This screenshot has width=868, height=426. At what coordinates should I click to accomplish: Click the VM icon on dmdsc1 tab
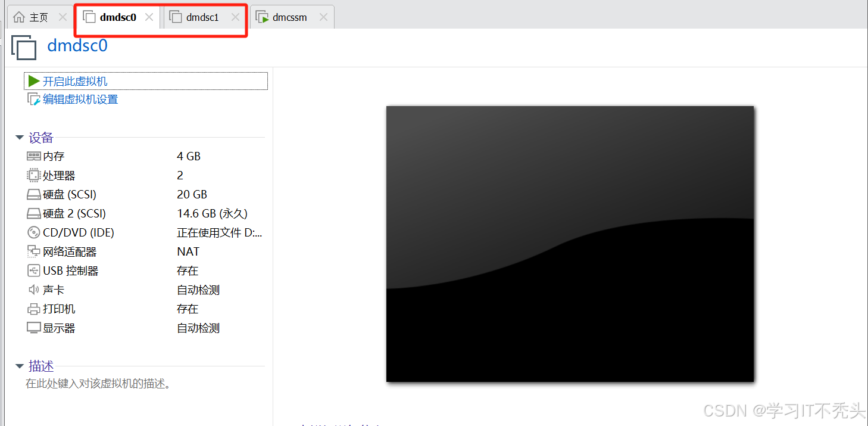176,17
